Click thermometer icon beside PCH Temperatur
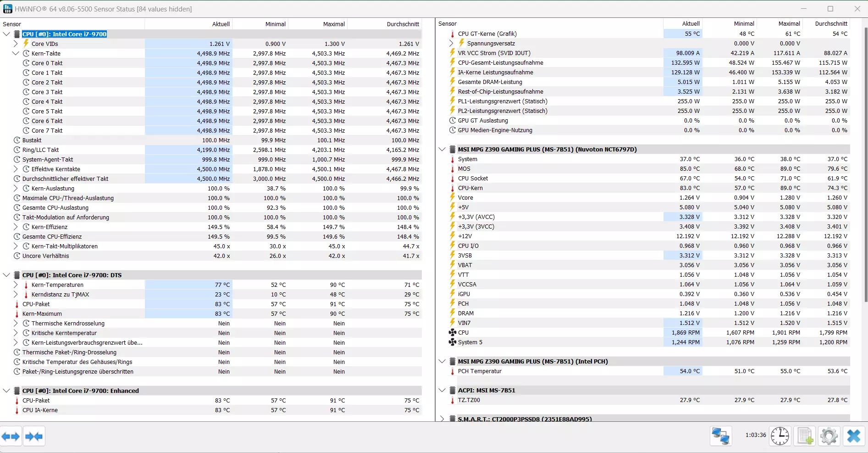This screenshot has width=868, height=453. click(x=453, y=371)
